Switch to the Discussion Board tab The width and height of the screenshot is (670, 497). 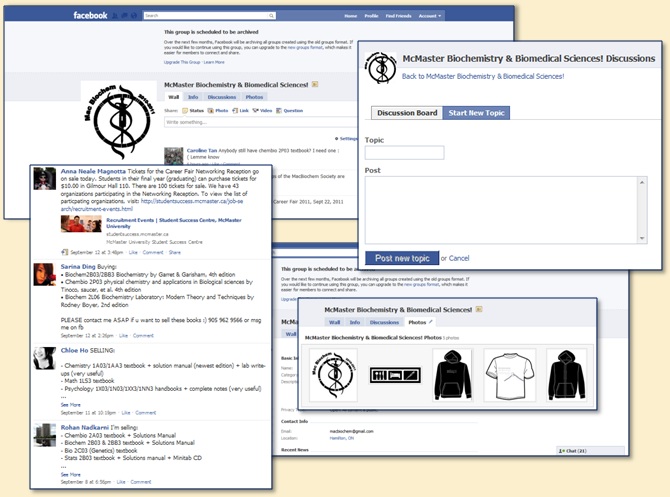click(407, 113)
